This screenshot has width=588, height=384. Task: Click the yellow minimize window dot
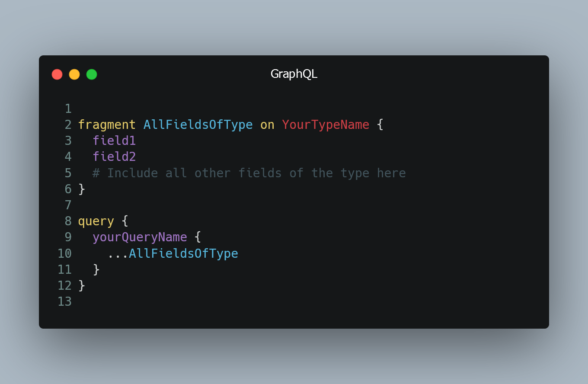(x=74, y=74)
